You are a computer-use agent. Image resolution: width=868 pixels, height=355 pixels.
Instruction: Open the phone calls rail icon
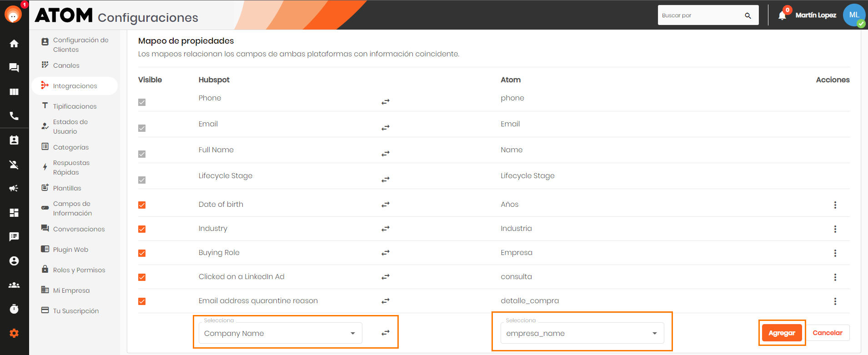coord(14,116)
